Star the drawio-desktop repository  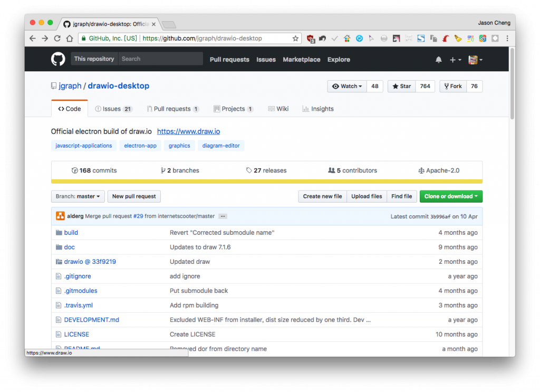pos(401,86)
